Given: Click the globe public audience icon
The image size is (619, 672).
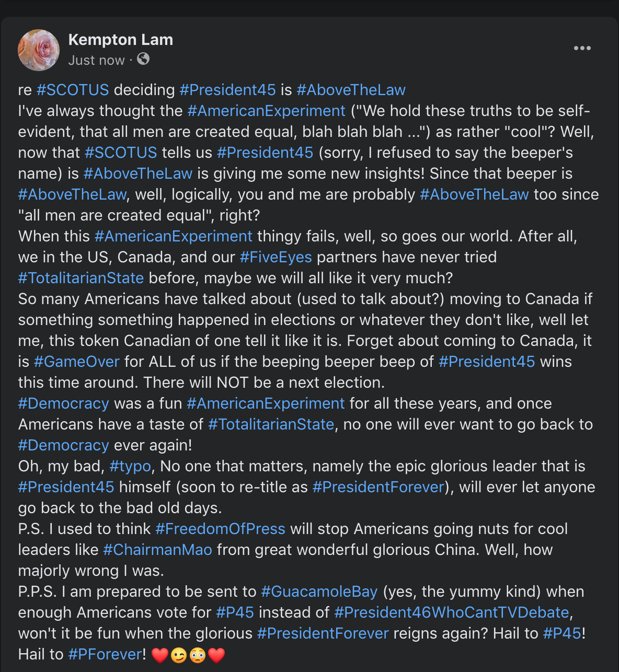Looking at the screenshot, I should (143, 59).
